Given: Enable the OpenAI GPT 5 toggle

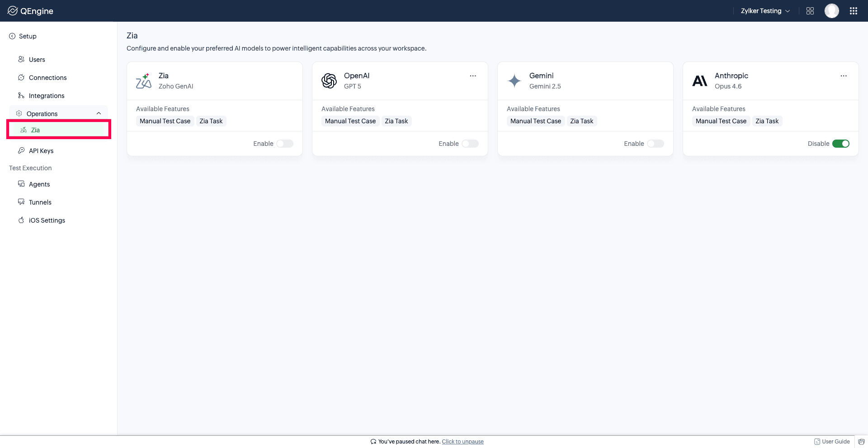Looking at the screenshot, I should pyautogui.click(x=470, y=144).
